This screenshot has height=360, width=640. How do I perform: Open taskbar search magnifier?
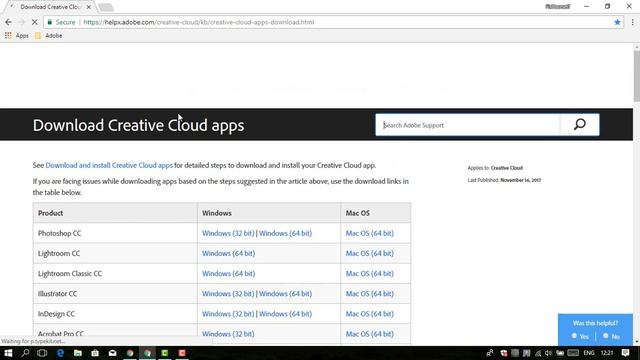[x=25, y=353]
